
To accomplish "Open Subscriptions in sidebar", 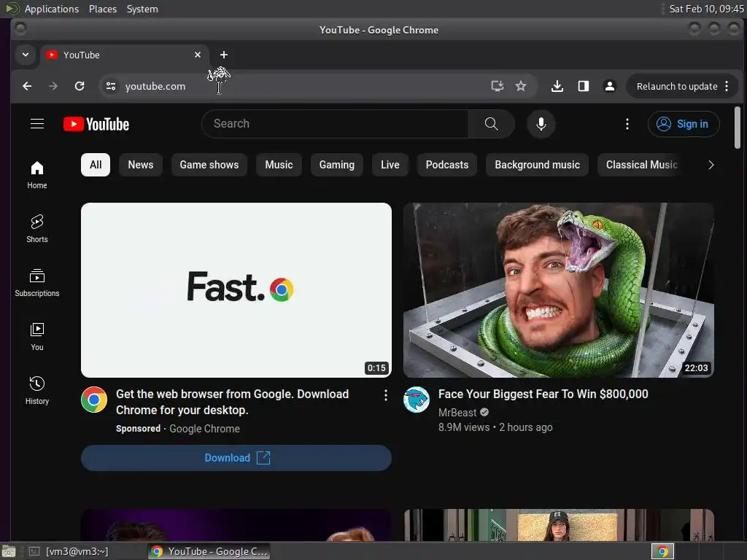I will click(37, 283).
